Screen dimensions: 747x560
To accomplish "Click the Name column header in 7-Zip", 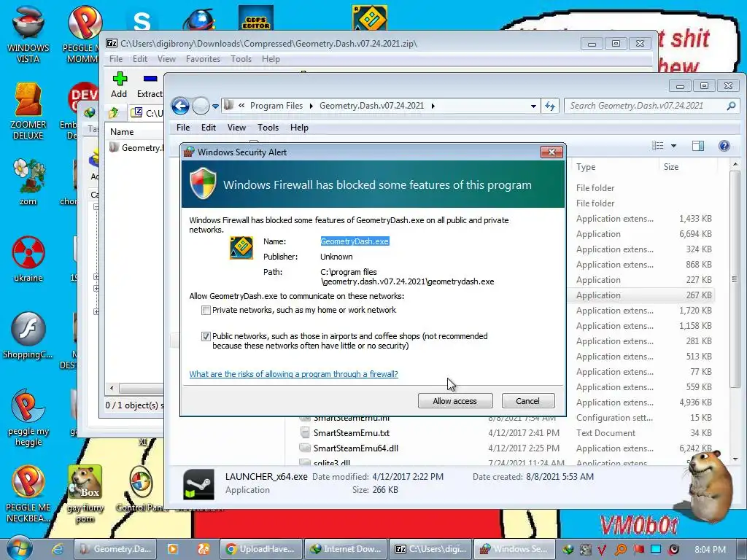I will coord(122,132).
